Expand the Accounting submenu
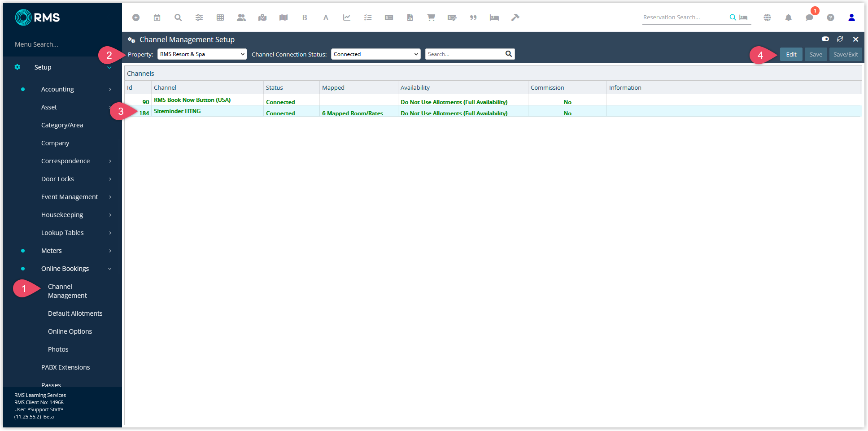 pyautogui.click(x=110, y=89)
